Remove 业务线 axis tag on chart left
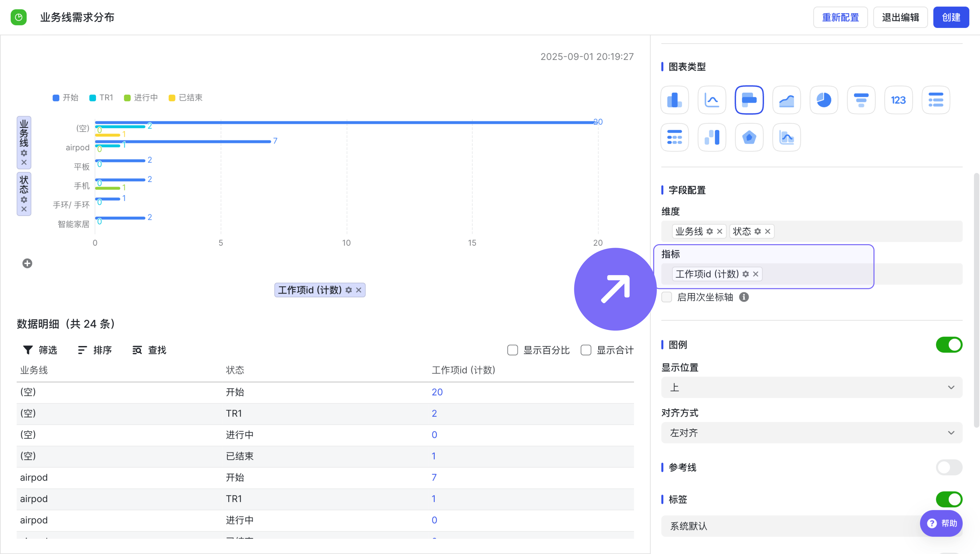980x554 pixels. 24,162
